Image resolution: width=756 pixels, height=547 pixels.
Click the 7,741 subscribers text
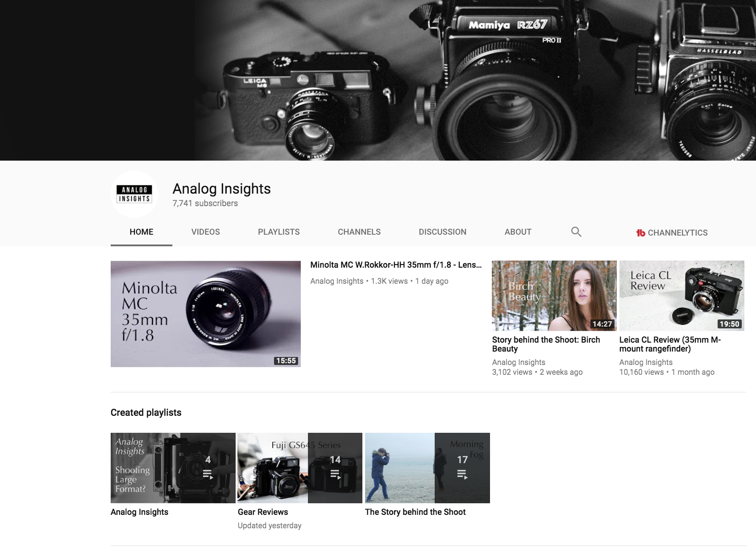tap(205, 203)
